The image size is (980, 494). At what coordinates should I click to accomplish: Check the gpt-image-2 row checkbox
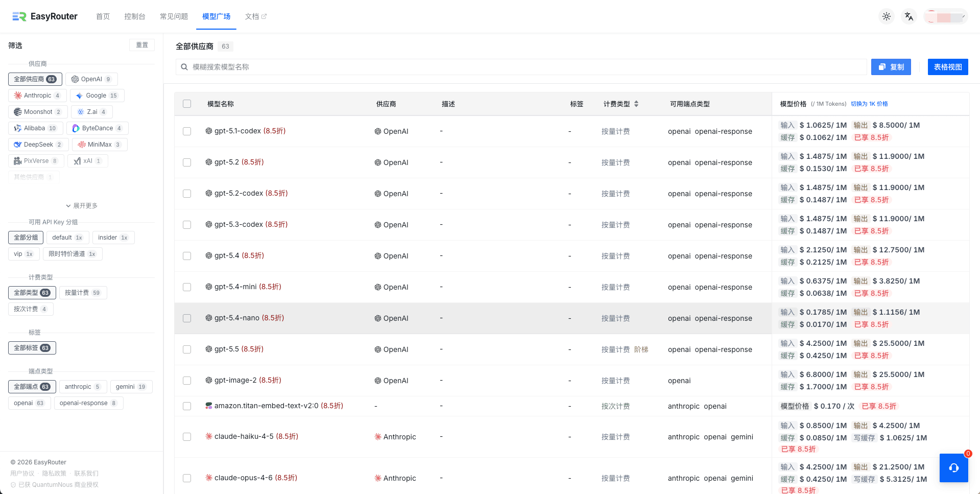[187, 381]
